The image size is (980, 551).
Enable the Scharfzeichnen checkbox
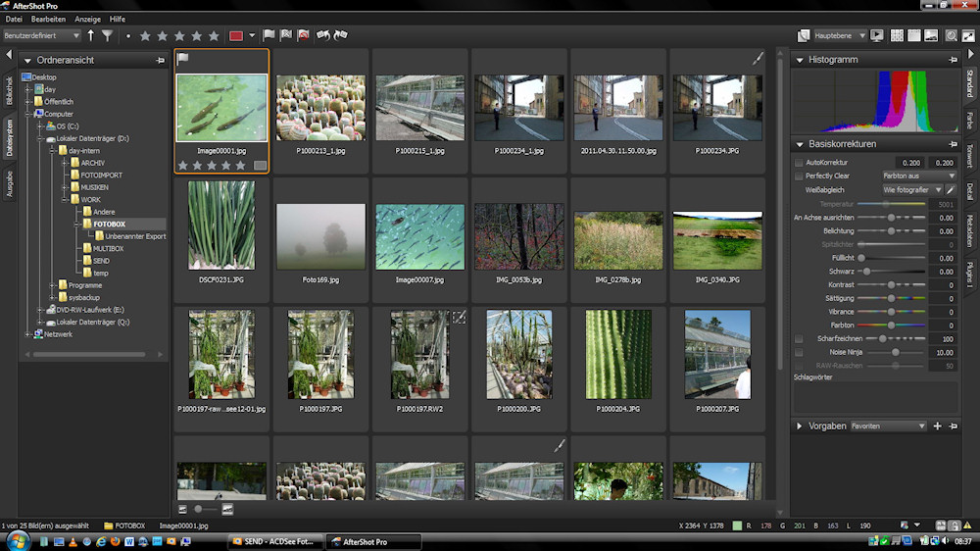(799, 338)
